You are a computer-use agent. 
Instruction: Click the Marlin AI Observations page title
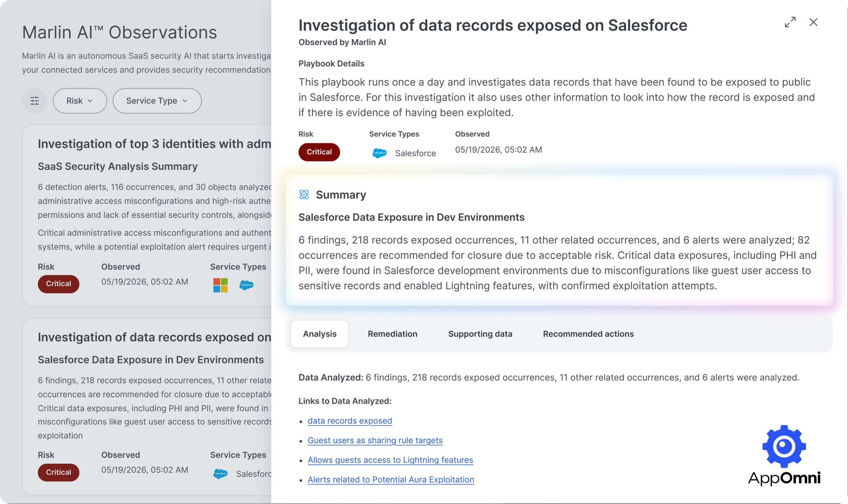(x=120, y=32)
